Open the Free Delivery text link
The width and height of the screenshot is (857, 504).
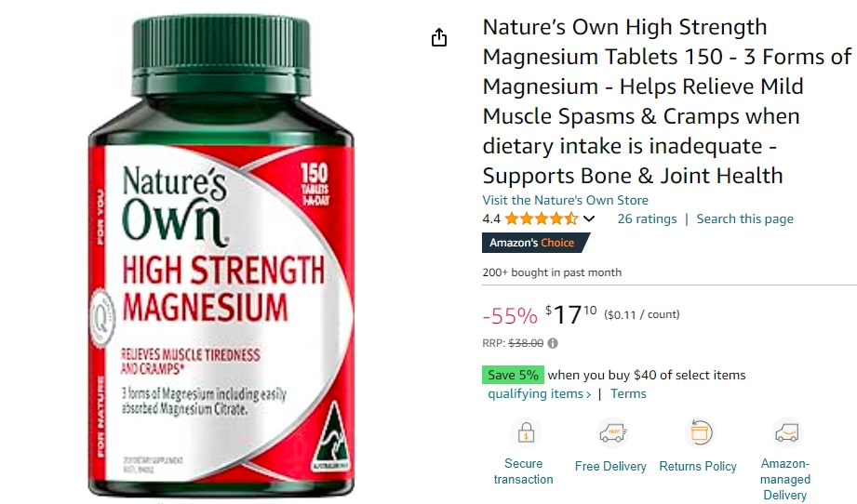[x=610, y=466]
